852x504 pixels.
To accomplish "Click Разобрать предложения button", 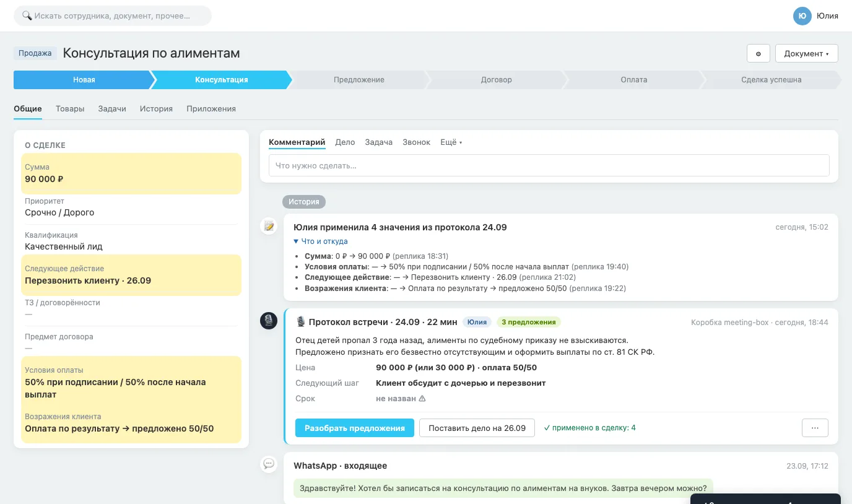I will tap(355, 428).
